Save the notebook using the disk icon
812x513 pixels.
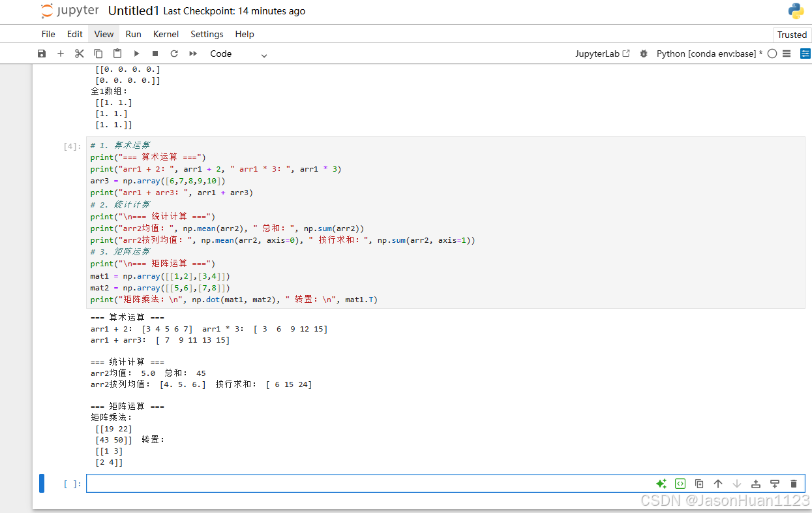point(42,54)
